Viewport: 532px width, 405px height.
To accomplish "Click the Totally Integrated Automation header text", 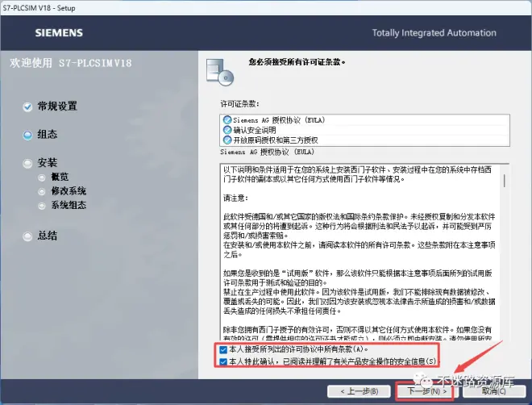I will click(434, 33).
